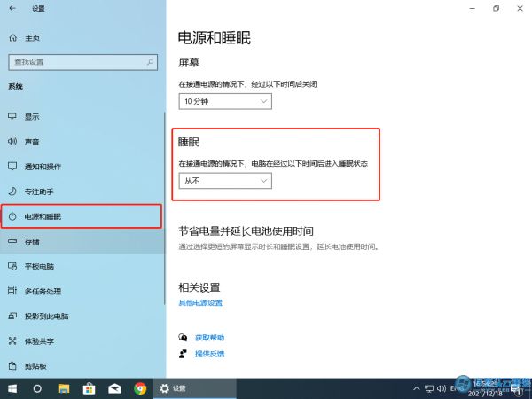The image size is (532, 399).
Task: Click the tablet icon beside 平板电脑
Action: [12, 266]
